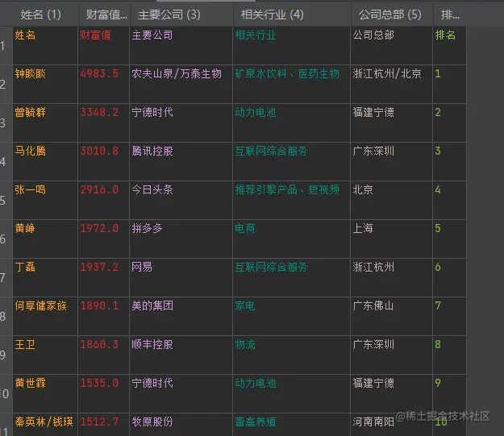Select the cell 顺丰控股

(x=181, y=355)
